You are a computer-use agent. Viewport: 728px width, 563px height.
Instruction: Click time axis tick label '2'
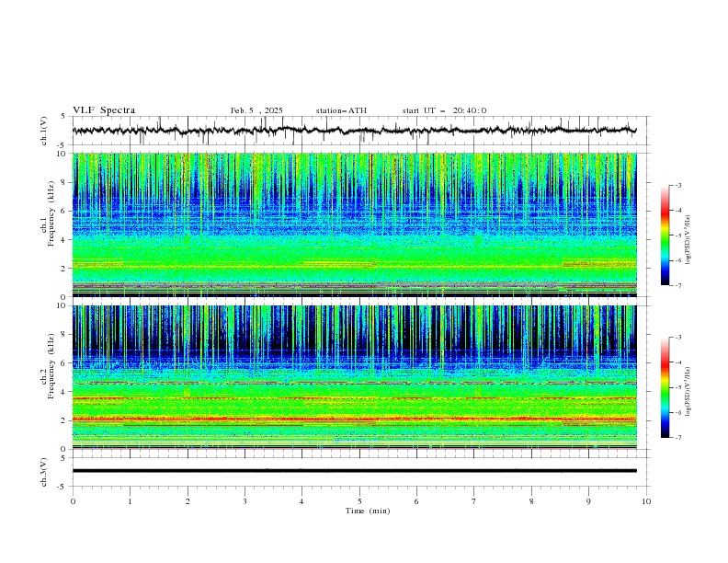188,501
